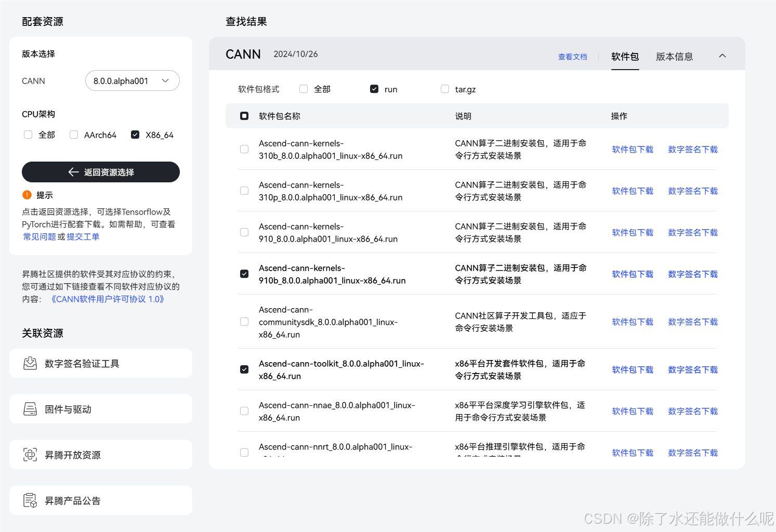This screenshot has width=776, height=532.
Task: Select the kernels-310p package checkbox
Action: pyautogui.click(x=244, y=191)
